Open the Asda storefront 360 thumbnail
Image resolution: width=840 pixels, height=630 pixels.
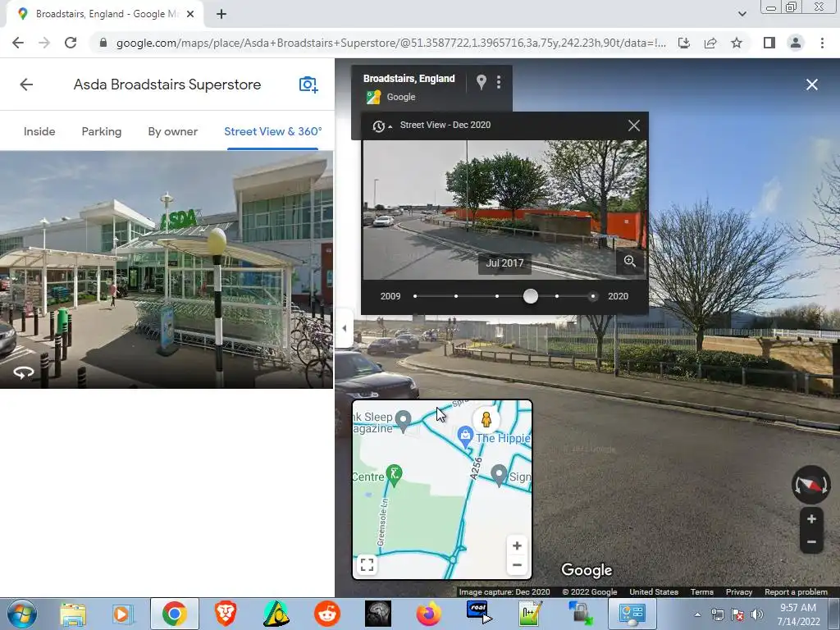pos(166,269)
